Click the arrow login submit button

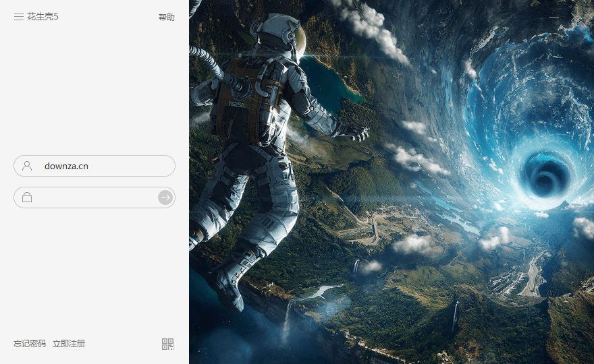click(x=165, y=198)
